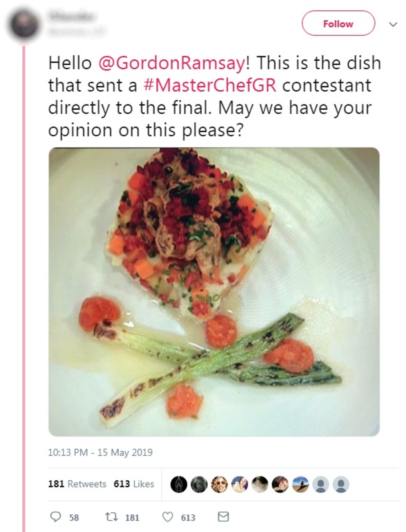
Task: Open the liker avatar with desert landscape
Action: pos(300,484)
